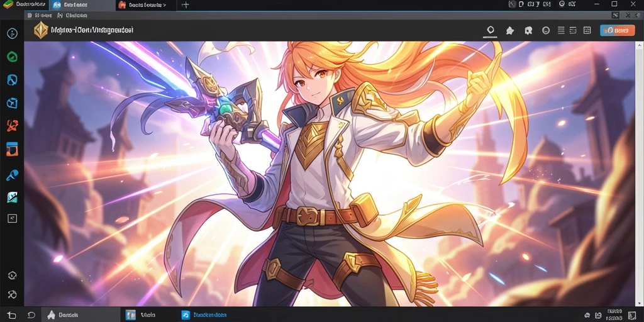644x322 pixels.
Task: Open the star-shaped icon in game header
Action: [509, 30]
